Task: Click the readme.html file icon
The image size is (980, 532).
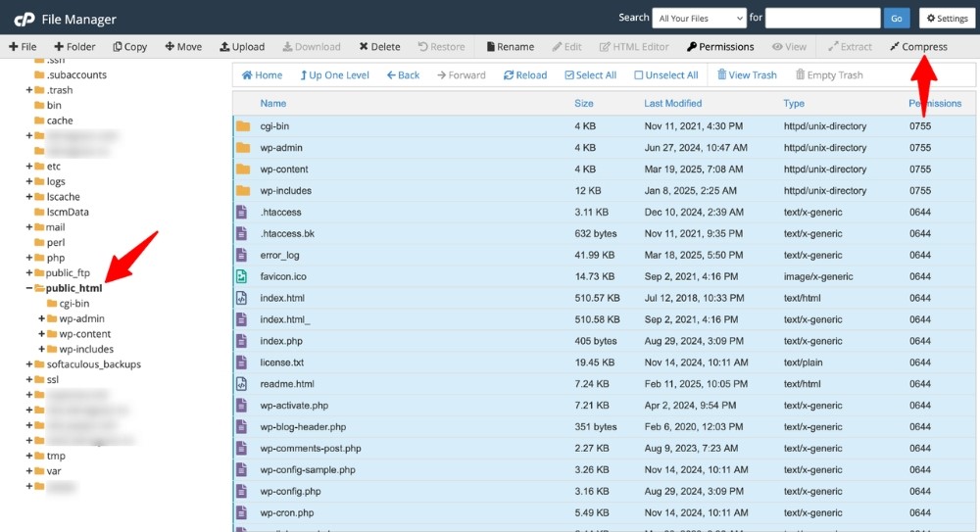Action: (242, 384)
